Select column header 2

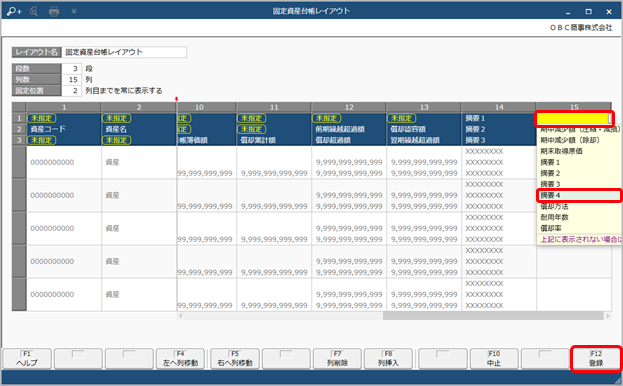point(139,107)
